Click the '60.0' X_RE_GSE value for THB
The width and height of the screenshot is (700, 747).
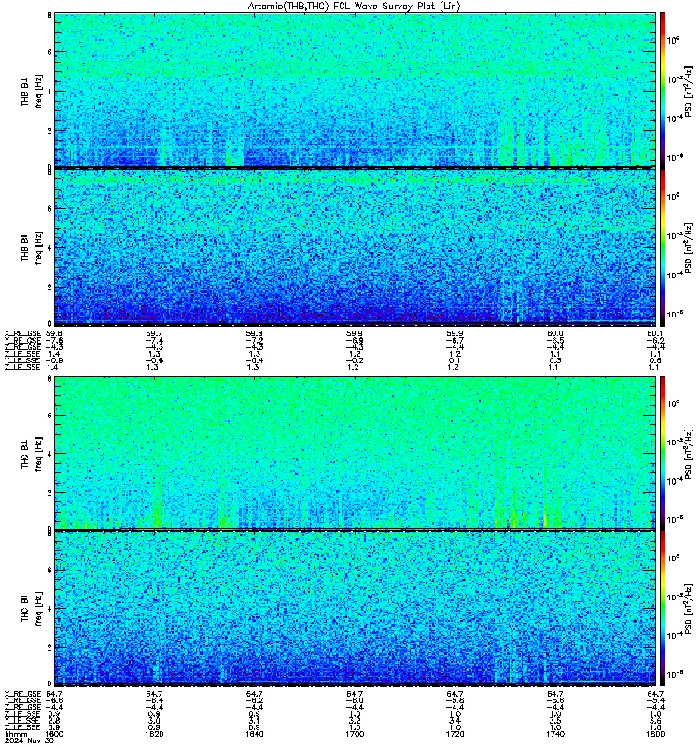click(x=554, y=333)
